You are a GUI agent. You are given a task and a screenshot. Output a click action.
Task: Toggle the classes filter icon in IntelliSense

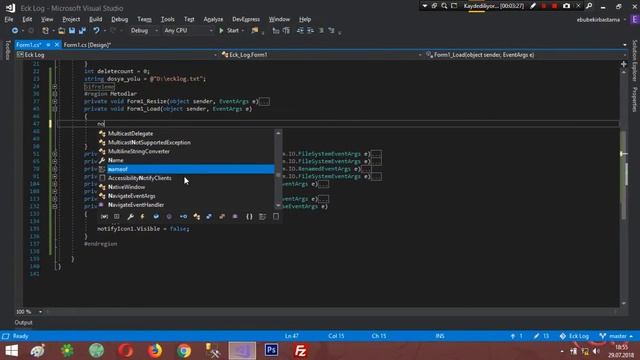click(197, 217)
